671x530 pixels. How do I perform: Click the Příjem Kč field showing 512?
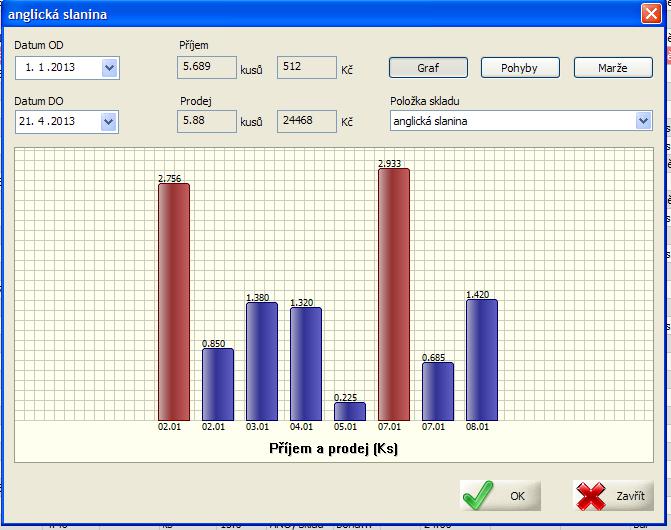[x=306, y=68]
